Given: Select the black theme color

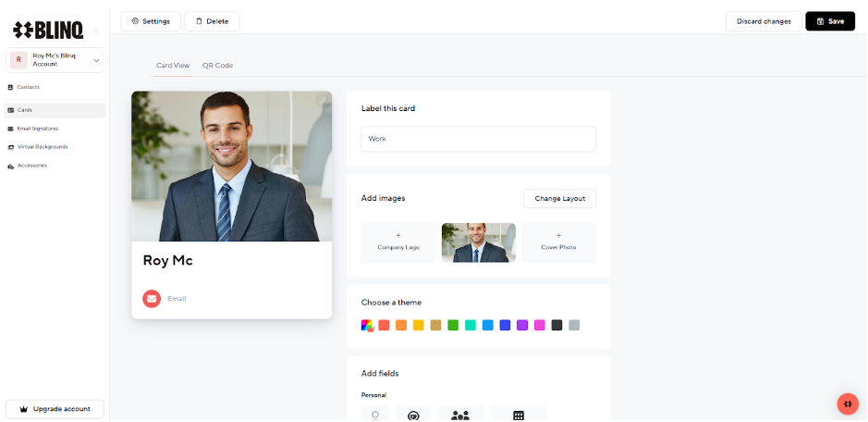Looking at the screenshot, I should point(556,325).
